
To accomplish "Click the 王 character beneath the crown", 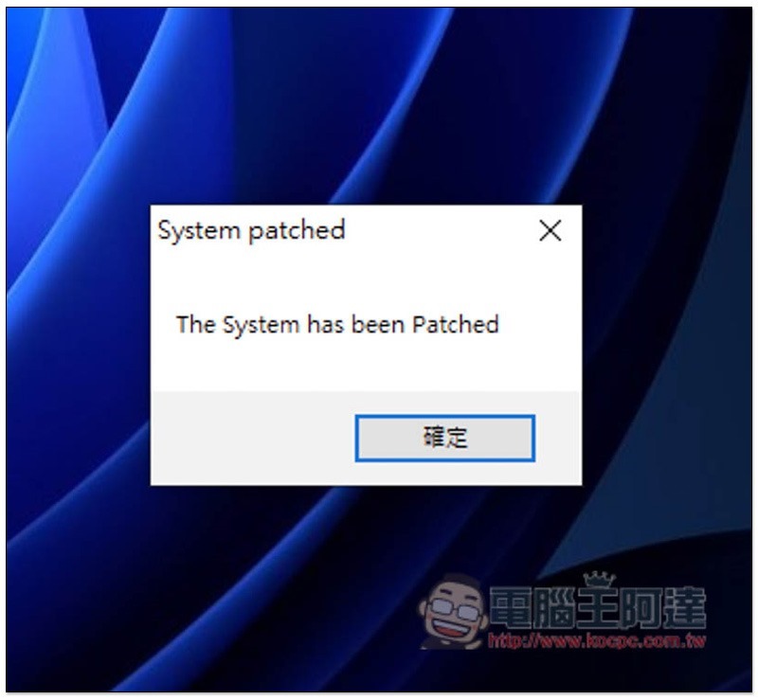I will point(599,607).
